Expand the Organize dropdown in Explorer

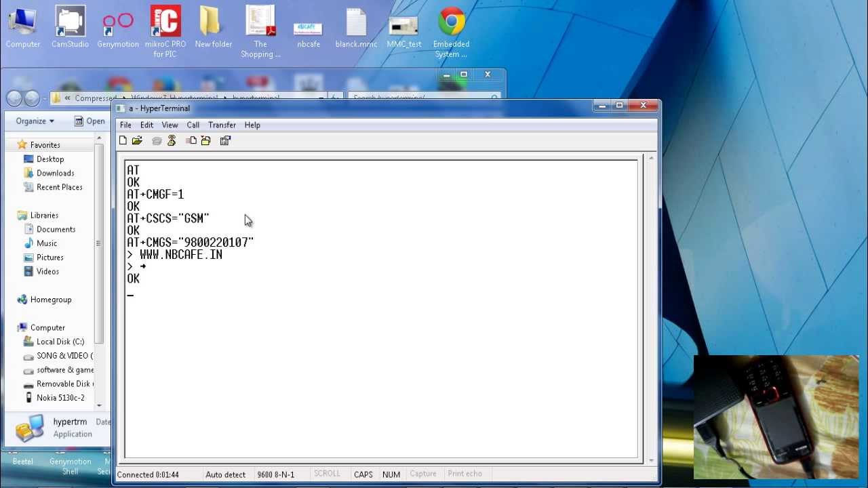click(35, 121)
